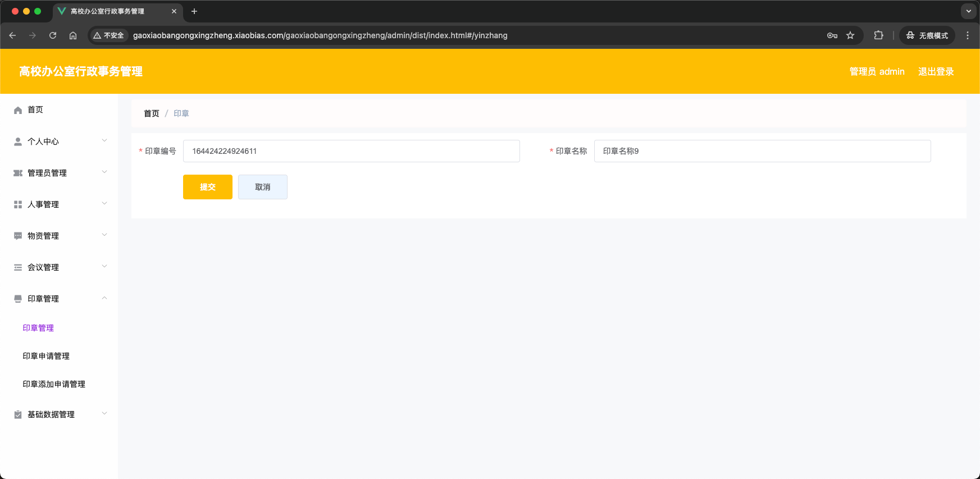Viewport: 980px width, 479px height.
Task: Open the tab search dropdown arrow
Action: pos(968,11)
